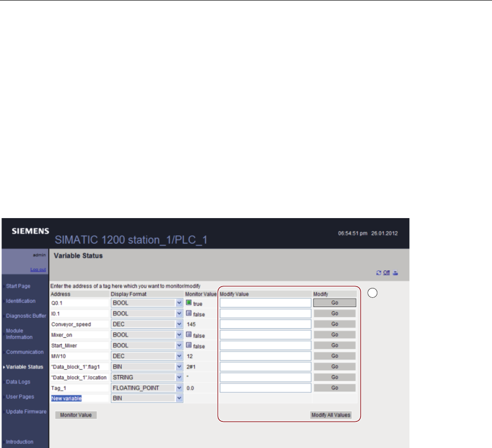This screenshot has width=492, height=448.
Task: Click the New variable address field
Action: point(80,398)
